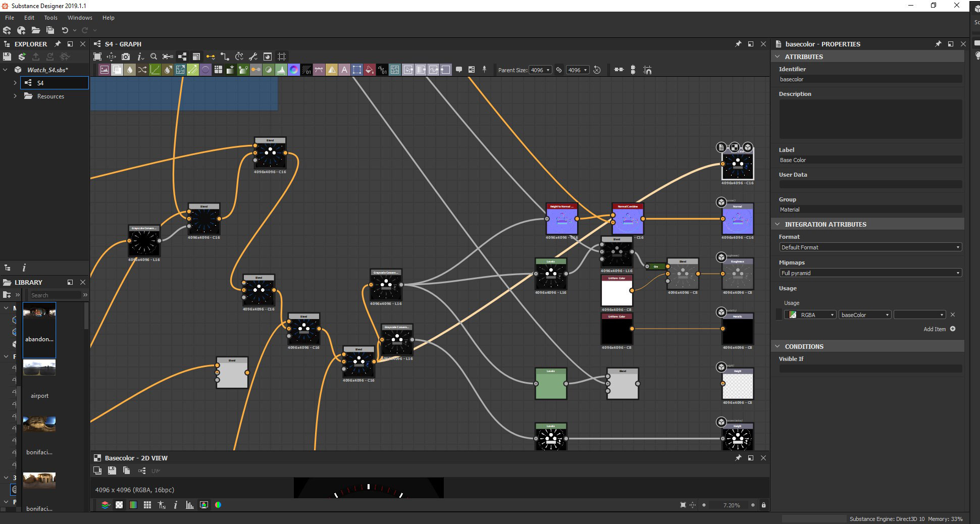
Task: Toggle the zoom lock in the 2D view
Action: point(763,505)
